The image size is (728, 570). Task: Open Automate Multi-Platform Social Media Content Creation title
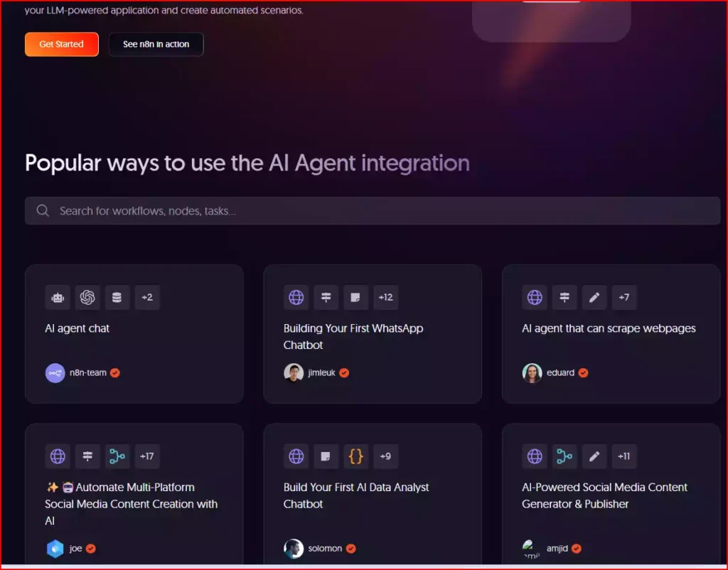coord(132,504)
